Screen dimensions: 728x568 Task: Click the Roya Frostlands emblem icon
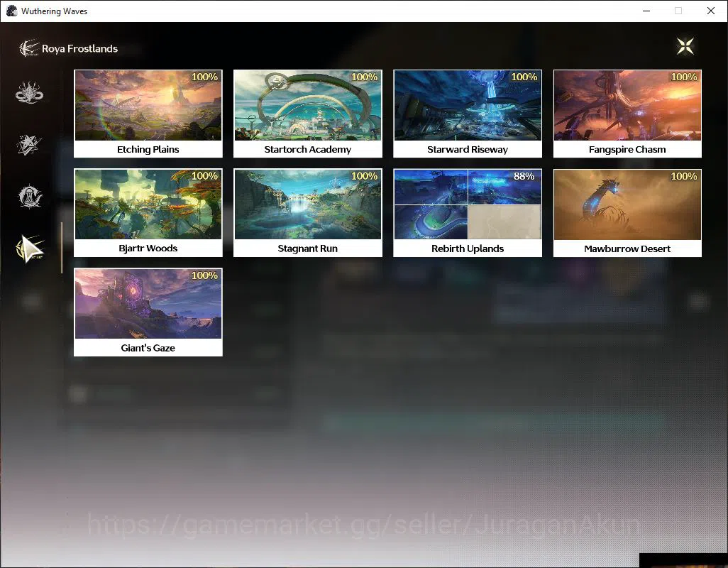28,48
